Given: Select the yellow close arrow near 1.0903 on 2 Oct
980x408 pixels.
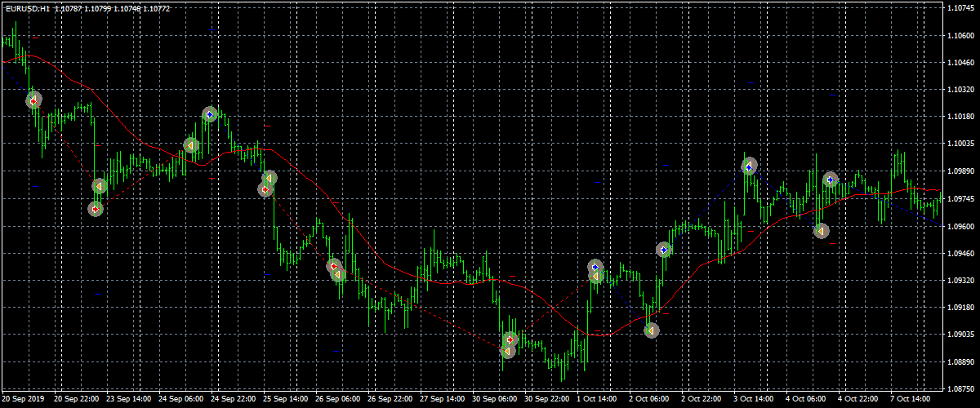Looking at the screenshot, I should point(651,330).
